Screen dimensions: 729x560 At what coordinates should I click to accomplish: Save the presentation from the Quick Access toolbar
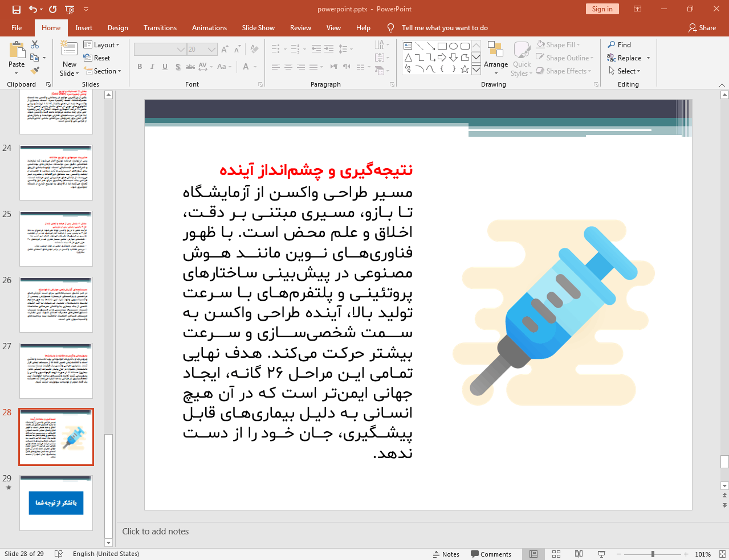[16, 9]
